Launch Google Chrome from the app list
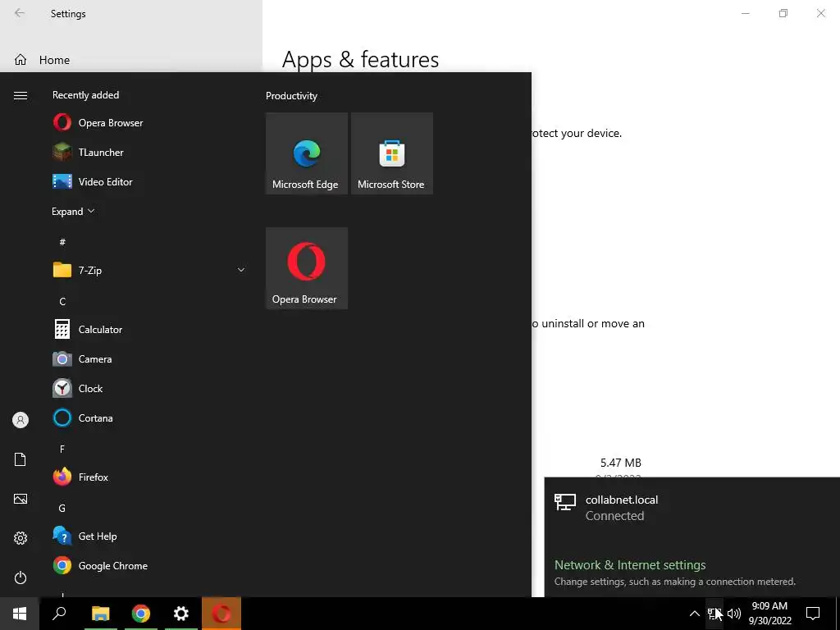 coord(150,566)
